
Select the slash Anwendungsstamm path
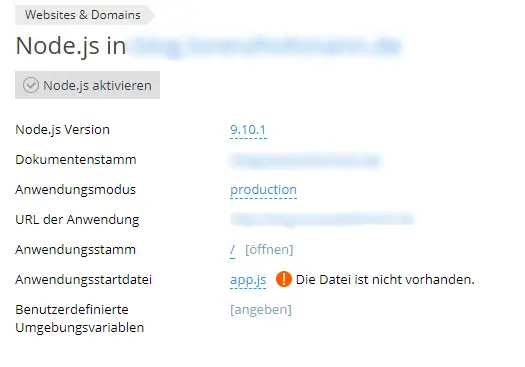232,250
